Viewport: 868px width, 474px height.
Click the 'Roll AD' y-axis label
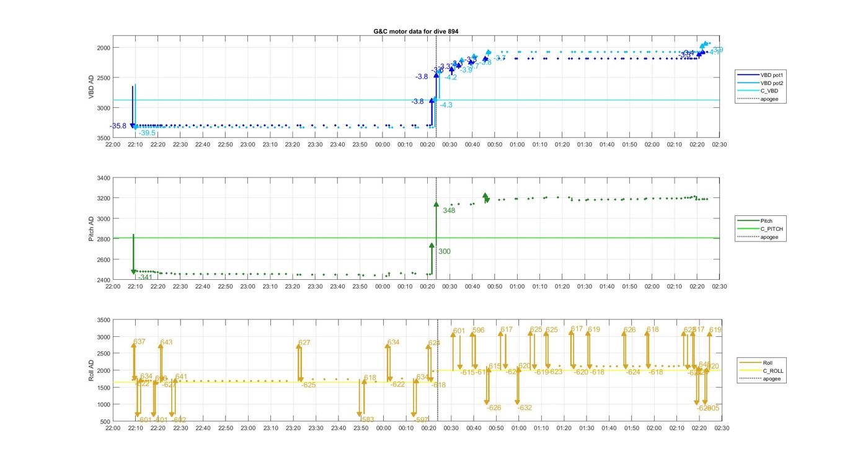click(92, 370)
